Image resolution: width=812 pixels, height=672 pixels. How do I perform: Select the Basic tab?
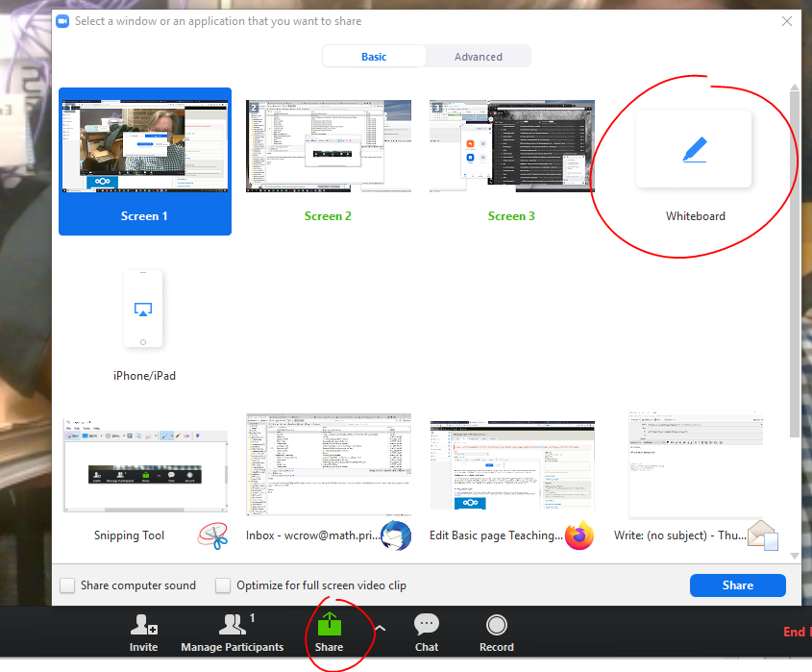tap(374, 57)
